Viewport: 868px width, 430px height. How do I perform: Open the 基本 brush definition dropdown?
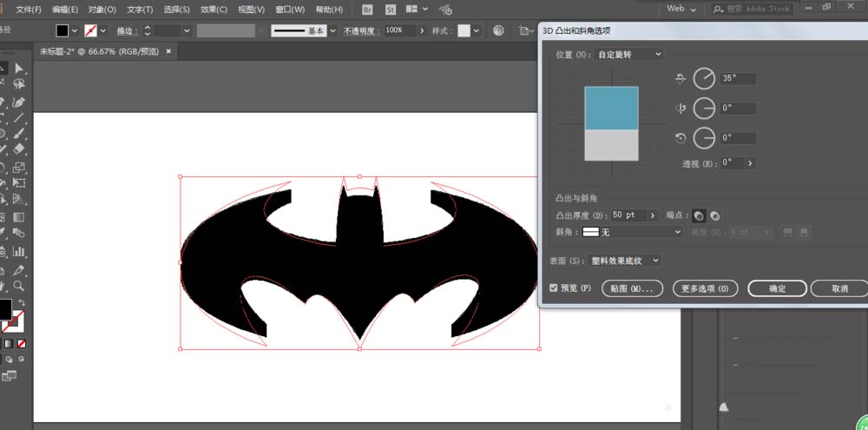coord(332,31)
